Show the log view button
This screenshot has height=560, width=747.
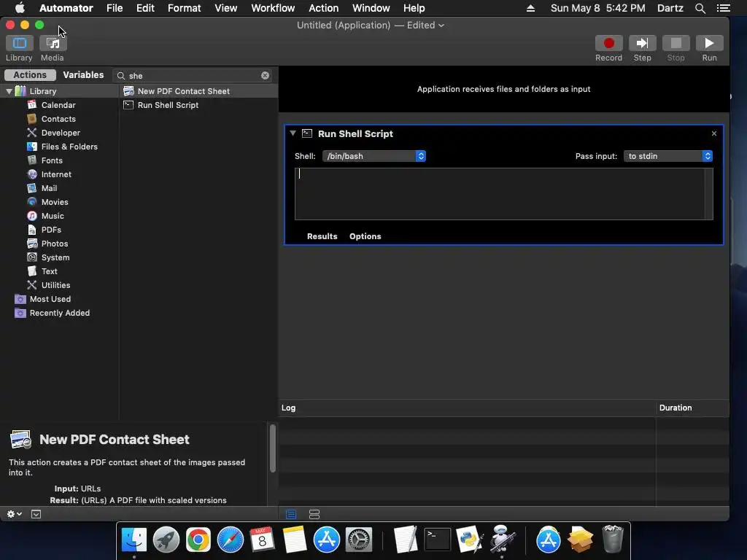pyautogui.click(x=291, y=514)
